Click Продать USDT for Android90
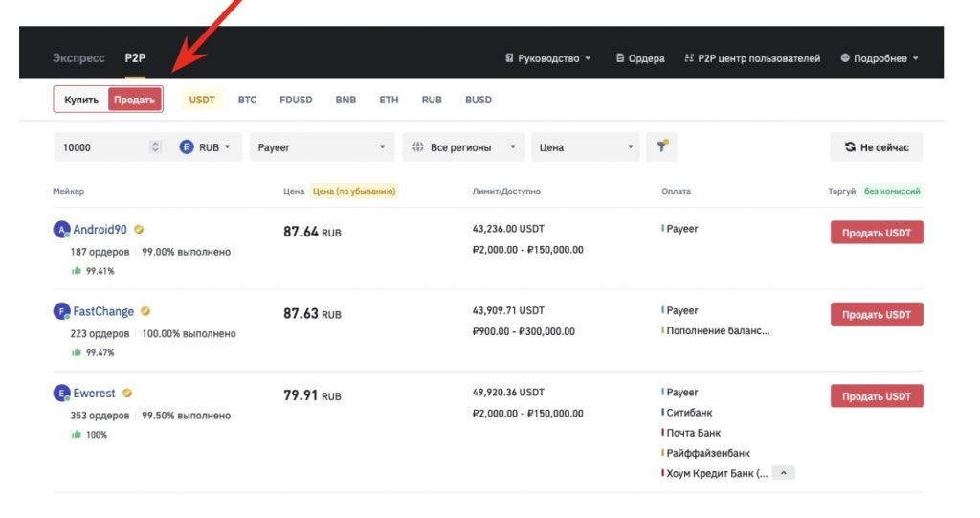Screen dimensions: 980x518 (x=877, y=233)
